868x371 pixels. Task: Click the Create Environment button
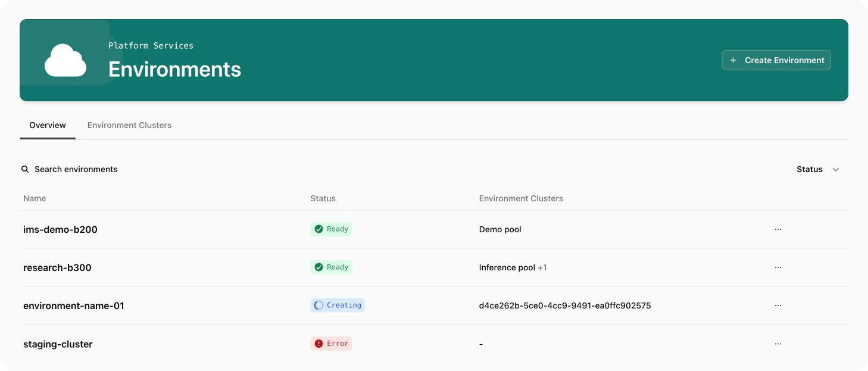pos(776,60)
